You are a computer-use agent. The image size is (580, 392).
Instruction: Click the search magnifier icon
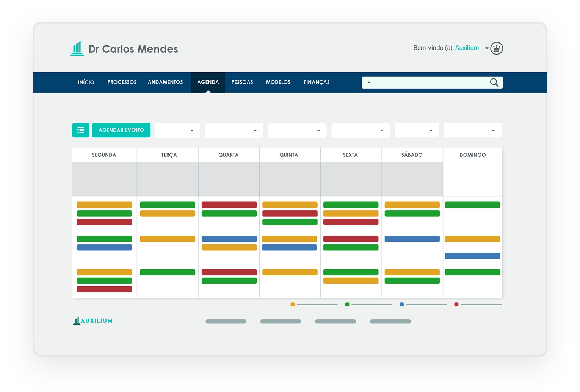point(494,83)
